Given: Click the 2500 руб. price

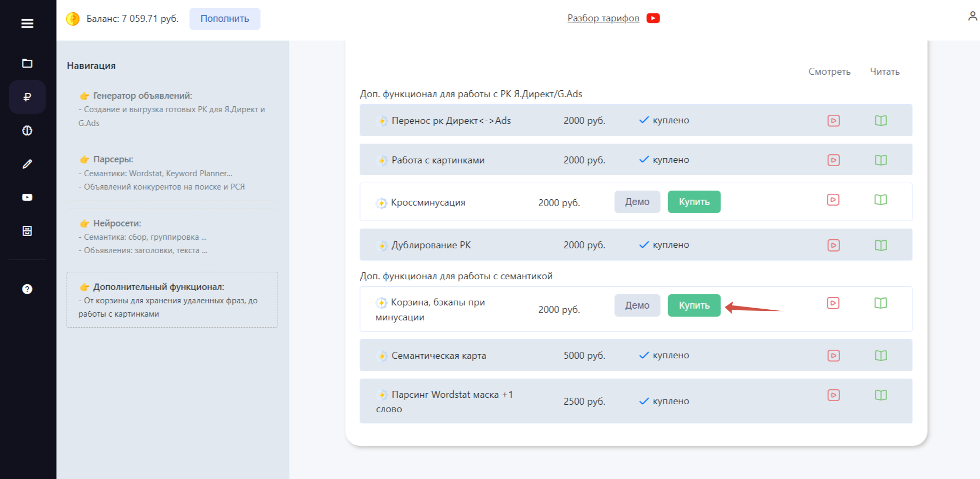Looking at the screenshot, I should [x=584, y=402].
